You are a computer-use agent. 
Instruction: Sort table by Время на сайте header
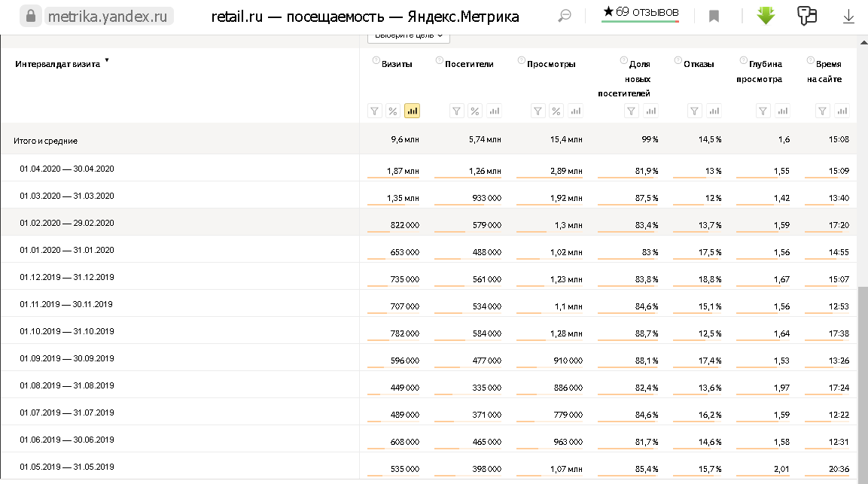[x=825, y=72]
